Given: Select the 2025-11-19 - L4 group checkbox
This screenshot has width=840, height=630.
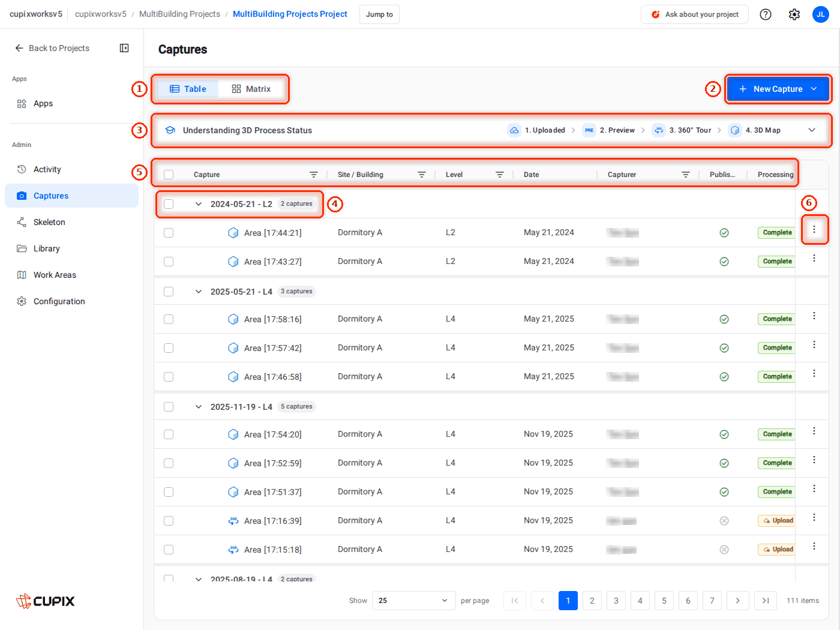Looking at the screenshot, I should (x=169, y=407).
